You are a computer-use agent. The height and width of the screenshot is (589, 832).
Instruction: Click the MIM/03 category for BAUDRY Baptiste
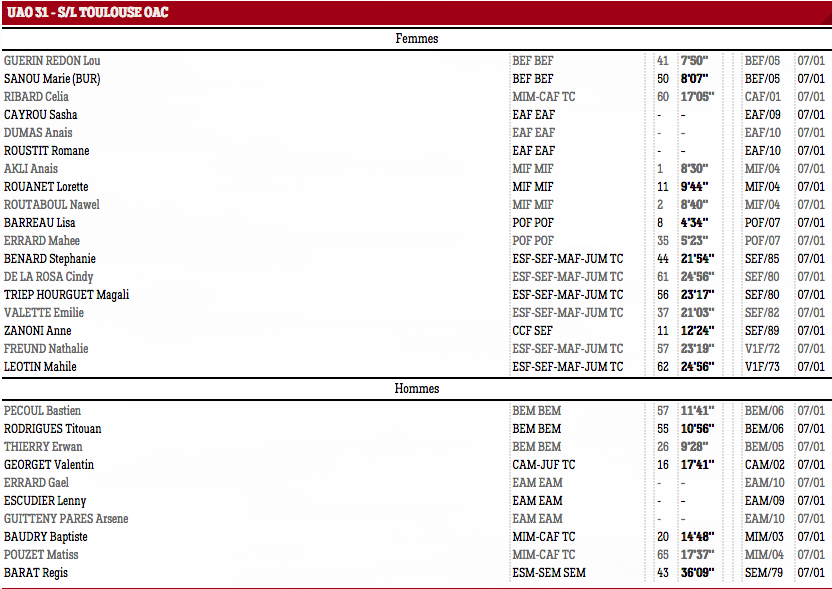point(764,538)
